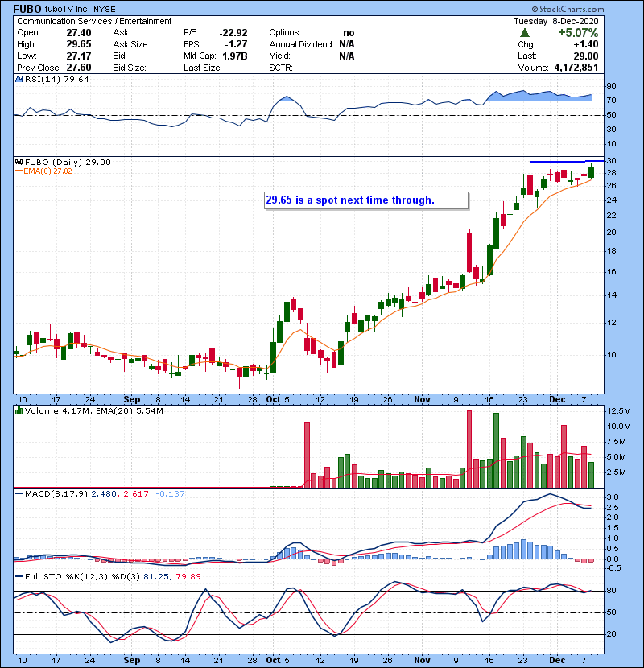Image resolution: width=644 pixels, height=668 pixels.
Task: Click 'Communication Services / Entertainment' sector text
Action: (x=94, y=21)
